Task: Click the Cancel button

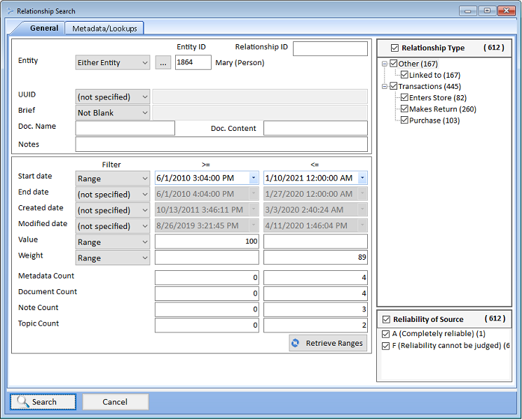Action: (115, 402)
